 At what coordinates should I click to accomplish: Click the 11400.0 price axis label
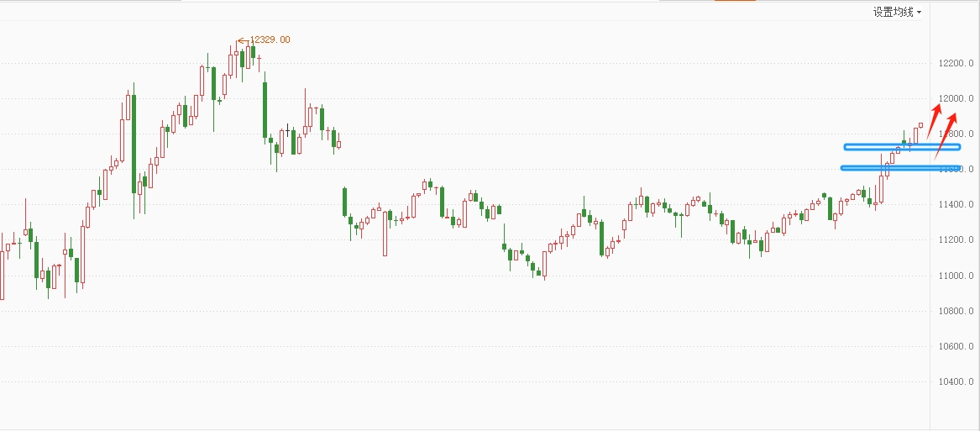coord(957,204)
